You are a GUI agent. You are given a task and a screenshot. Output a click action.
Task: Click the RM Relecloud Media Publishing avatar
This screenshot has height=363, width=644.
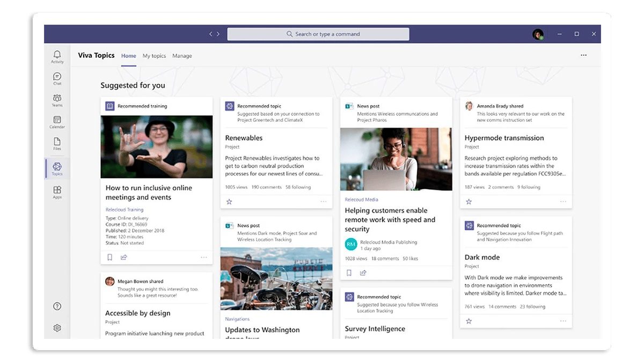[351, 245]
